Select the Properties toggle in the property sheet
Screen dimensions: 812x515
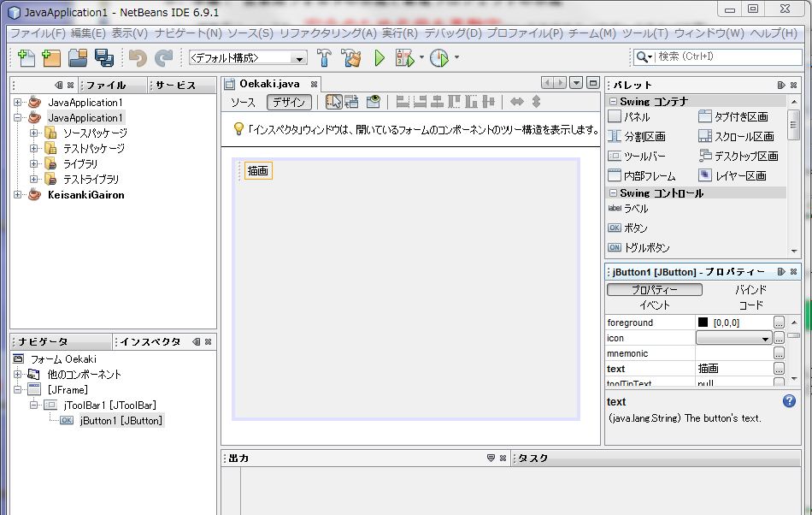pos(655,290)
